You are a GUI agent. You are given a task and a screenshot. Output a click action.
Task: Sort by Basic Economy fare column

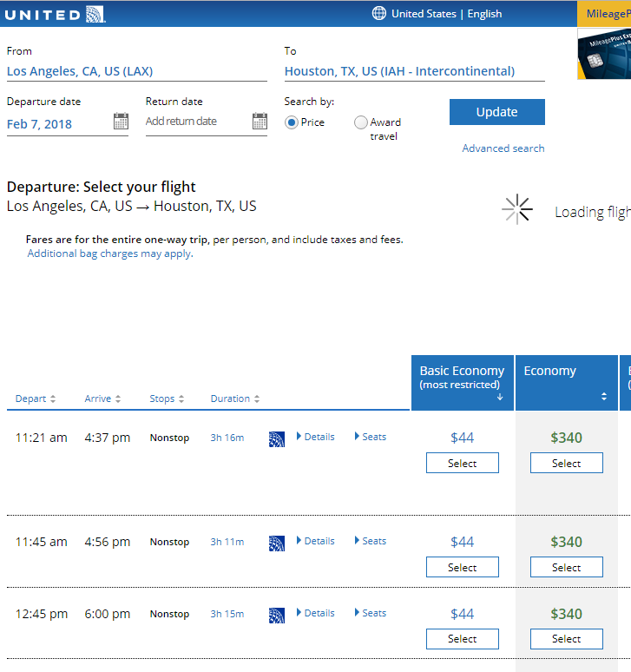(x=463, y=382)
